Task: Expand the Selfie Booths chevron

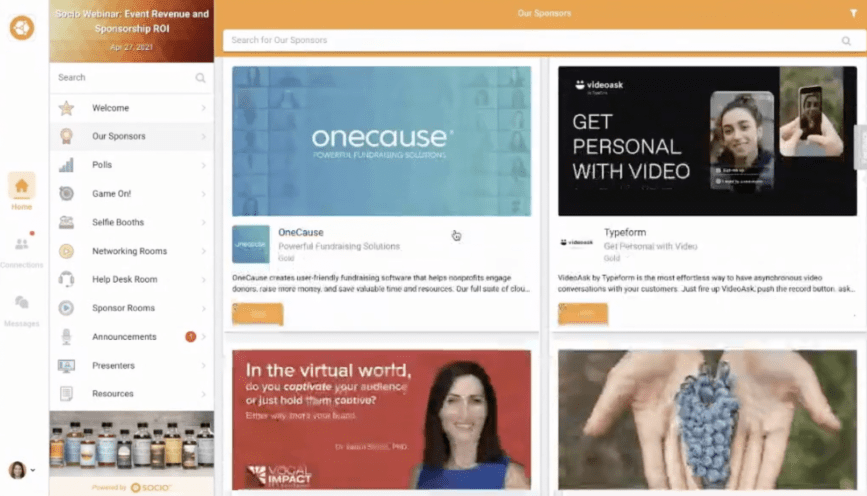Action: click(203, 222)
